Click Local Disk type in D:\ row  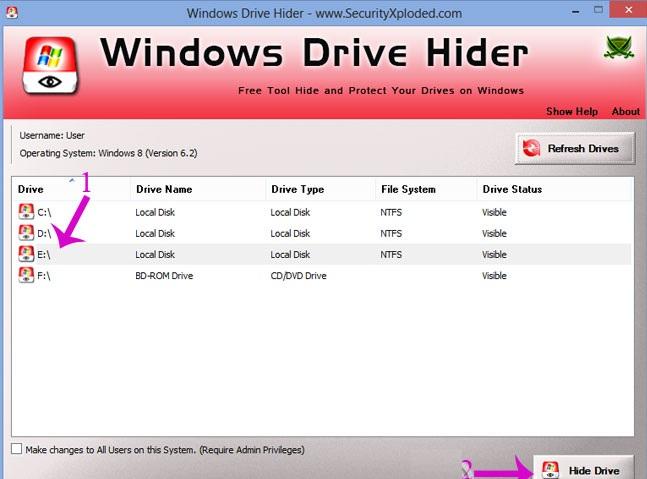[x=290, y=234]
